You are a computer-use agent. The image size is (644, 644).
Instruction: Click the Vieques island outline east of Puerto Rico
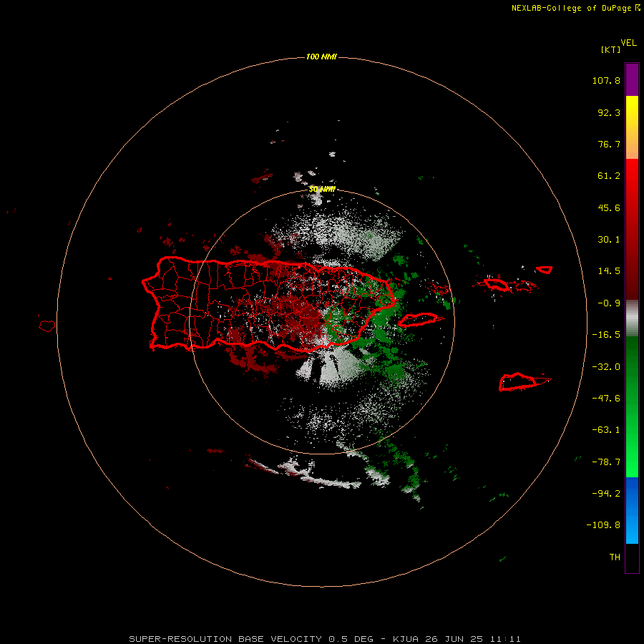(418, 319)
